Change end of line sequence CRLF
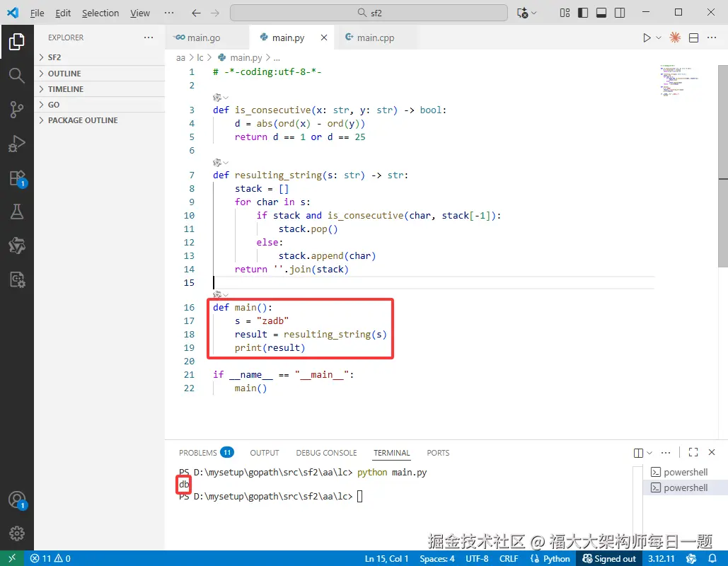This screenshot has width=728, height=566. point(509,558)
